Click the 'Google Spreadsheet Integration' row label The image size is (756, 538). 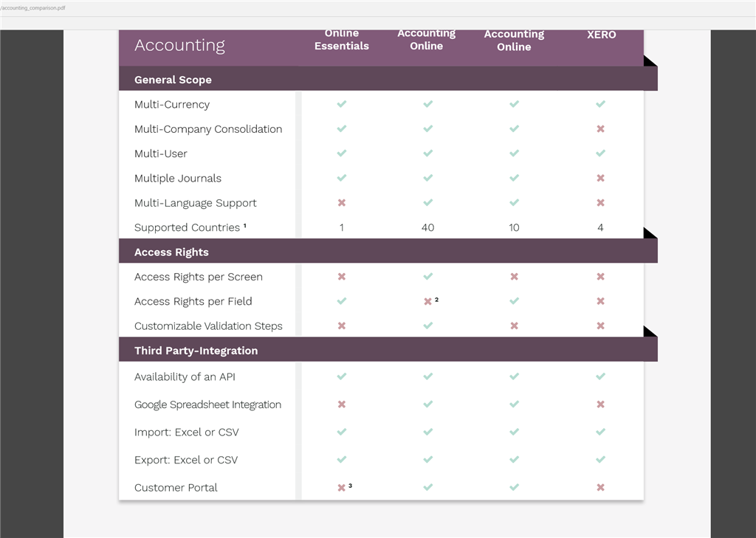click(x=207, y=405)
